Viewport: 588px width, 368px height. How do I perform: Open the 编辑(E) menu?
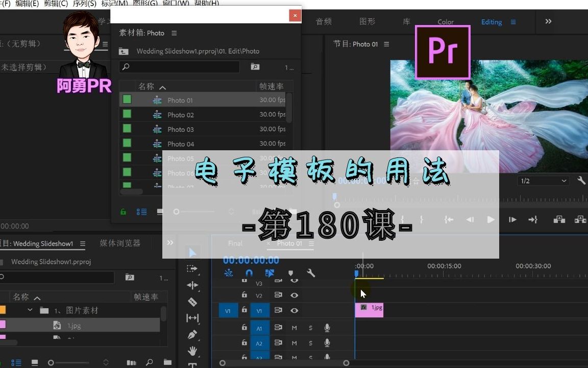pyautogui.click(x=27, y=4)
